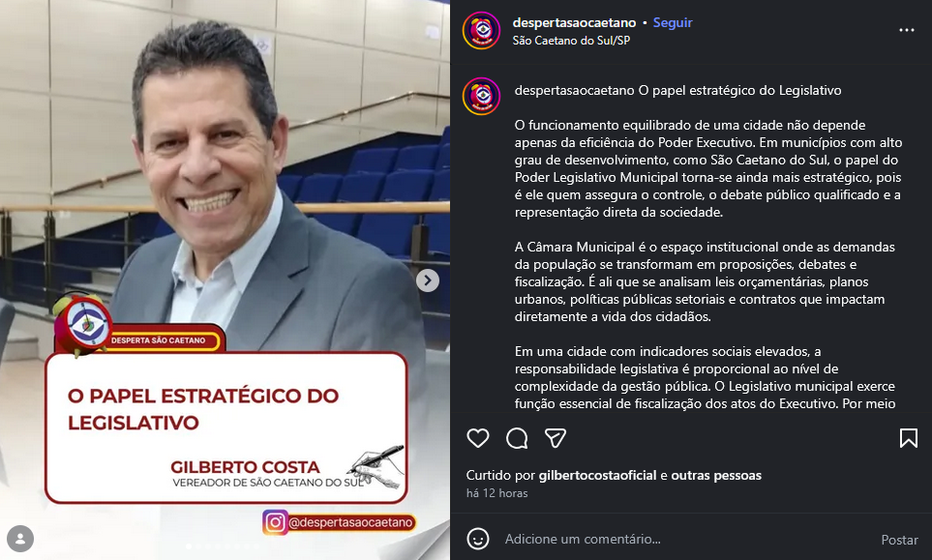Like the post with the heart icon

(x=478, y=438)
